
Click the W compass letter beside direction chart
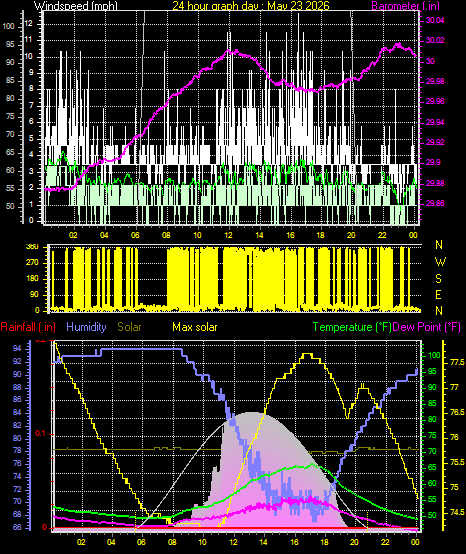(x=440, y=262)
